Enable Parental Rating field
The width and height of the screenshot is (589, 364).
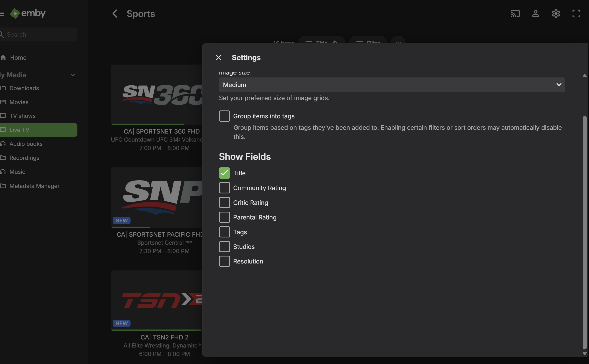[x=224, y=217]
